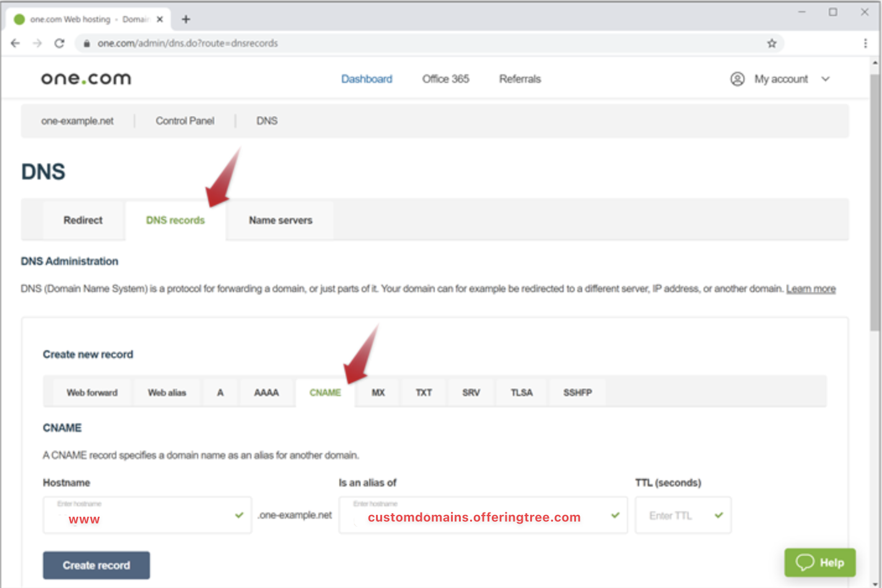
Task: Select the DNS records tab
Action: (175, 220)
